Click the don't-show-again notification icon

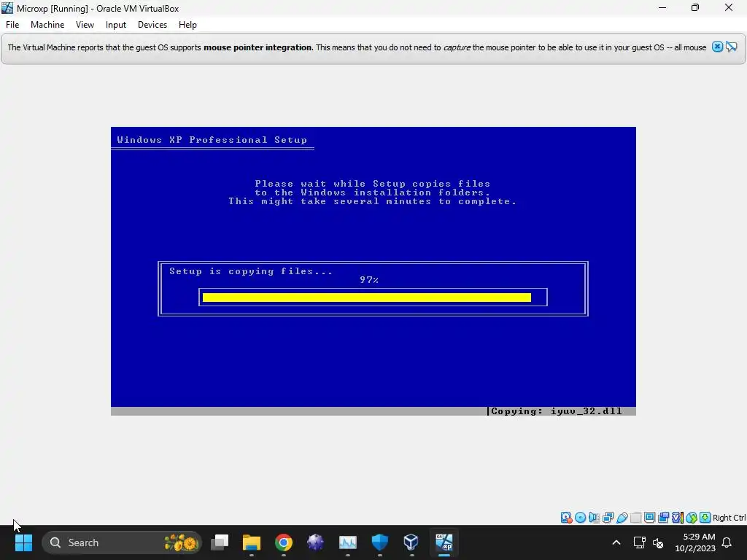[x=731, y=47]
